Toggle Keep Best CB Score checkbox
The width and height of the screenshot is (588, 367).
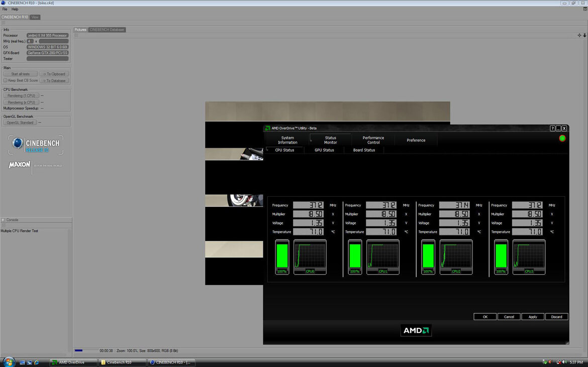pyautogui.click(x=5, y=80)
